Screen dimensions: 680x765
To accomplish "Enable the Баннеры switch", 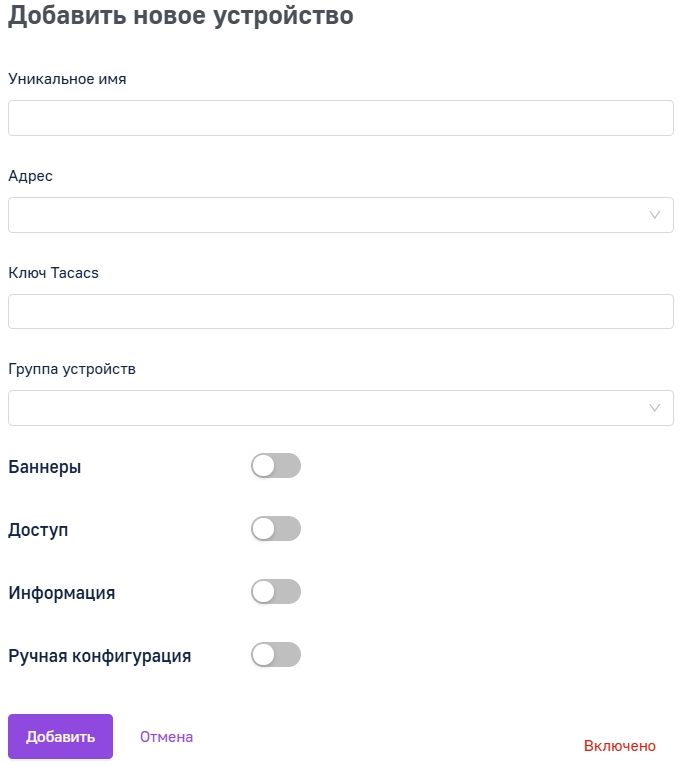I will pyautogui.click(x=276, y=465).
